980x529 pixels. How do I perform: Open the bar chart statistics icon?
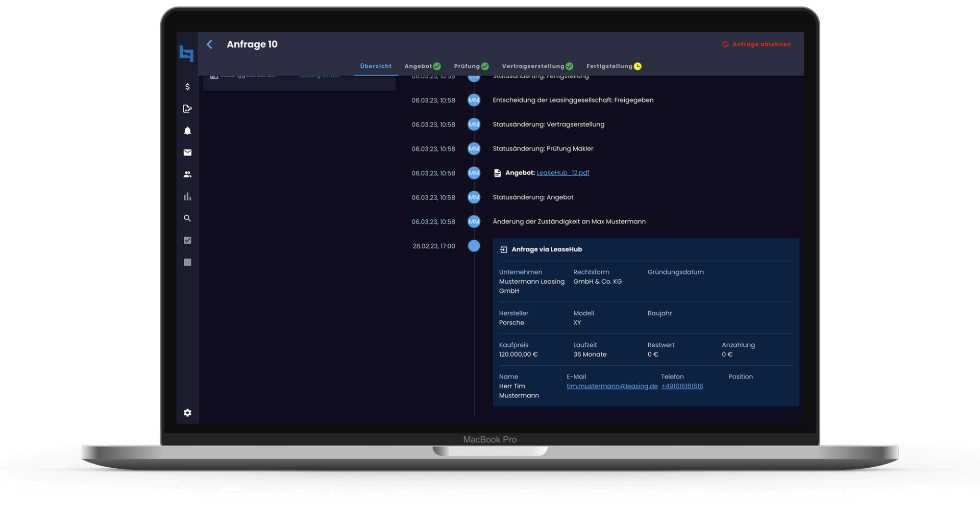click(187, 196)
